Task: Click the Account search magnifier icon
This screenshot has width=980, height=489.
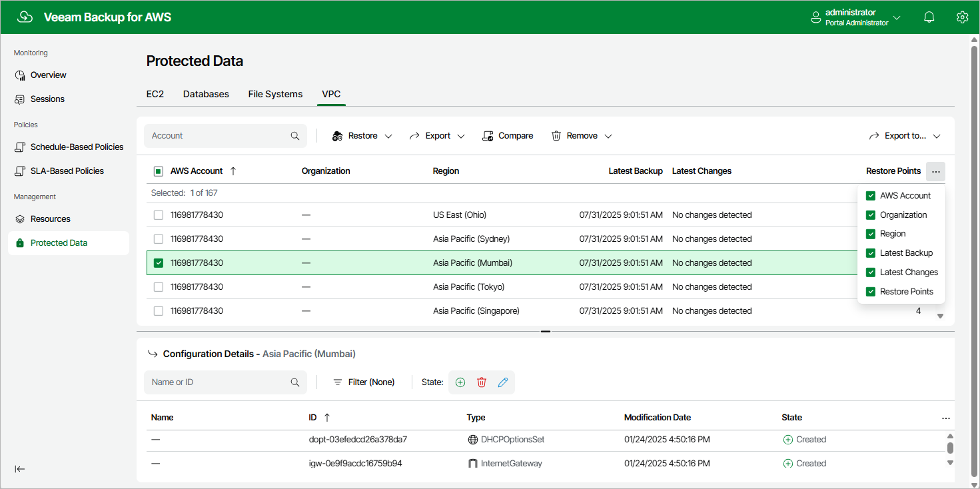Action: (295, 136)
